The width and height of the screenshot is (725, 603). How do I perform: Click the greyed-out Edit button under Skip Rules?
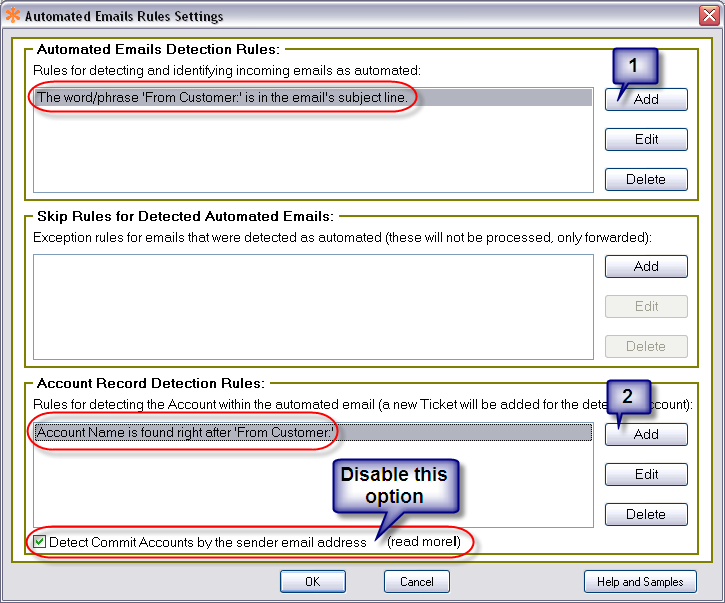646,306
